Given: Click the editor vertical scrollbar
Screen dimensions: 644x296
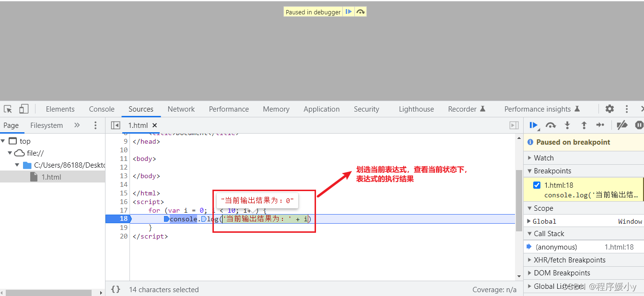Looking at the screenshot, I should 519,200.
